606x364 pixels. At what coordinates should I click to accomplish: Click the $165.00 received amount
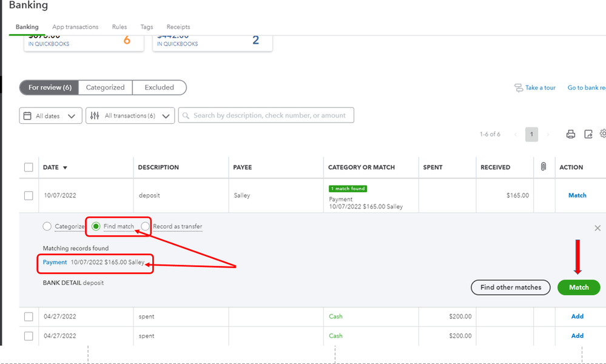tap(517, 195)
